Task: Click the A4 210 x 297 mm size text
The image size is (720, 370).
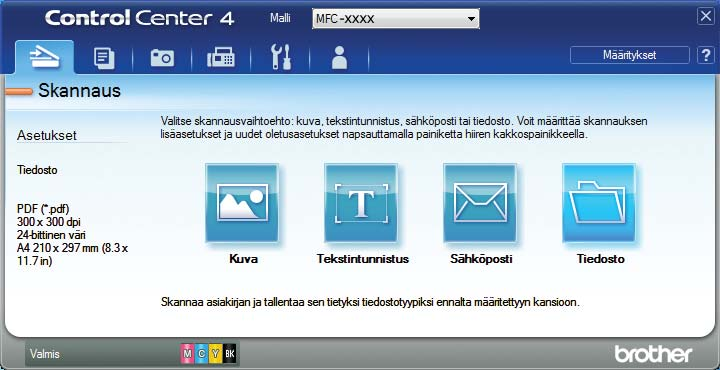Action: [73, 255]
